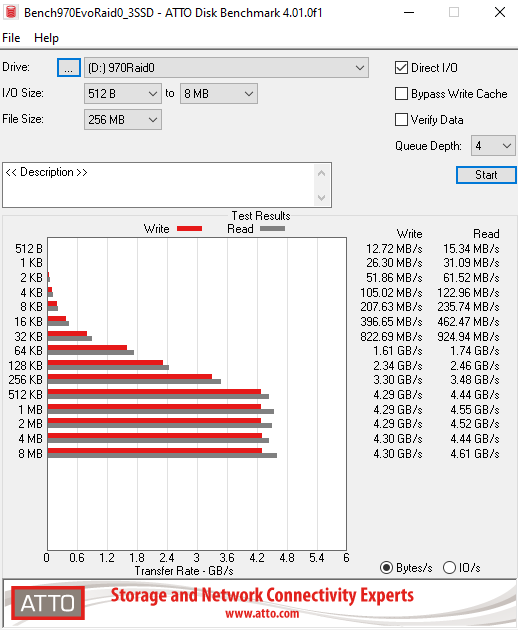Enable the Verify Data checkbox
This screenshot has width=518, height=630.
click(x=401, y=120)
